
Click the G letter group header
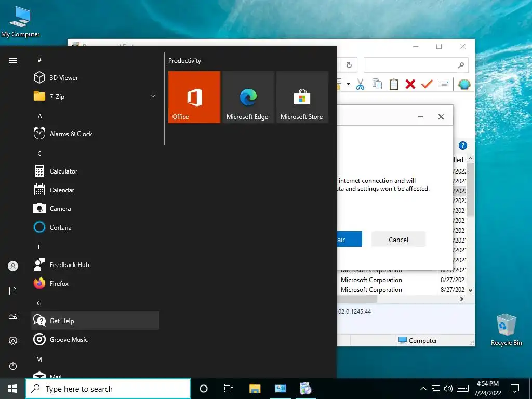(x=39, y=303)
